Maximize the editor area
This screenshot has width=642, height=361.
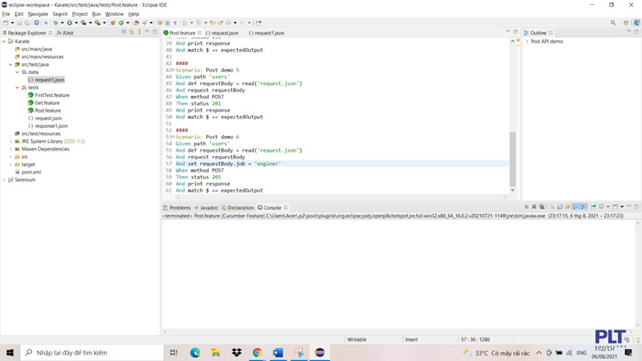[x=515, y=32]
